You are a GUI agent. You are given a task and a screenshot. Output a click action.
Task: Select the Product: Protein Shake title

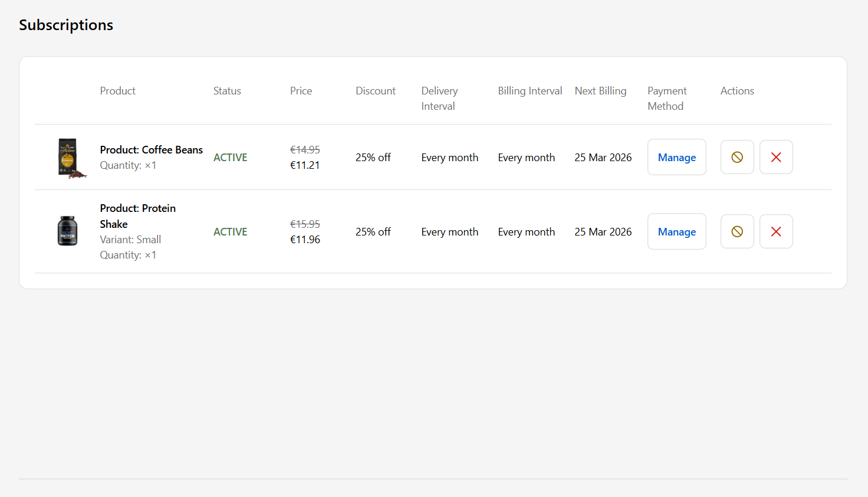pos(137,216)
